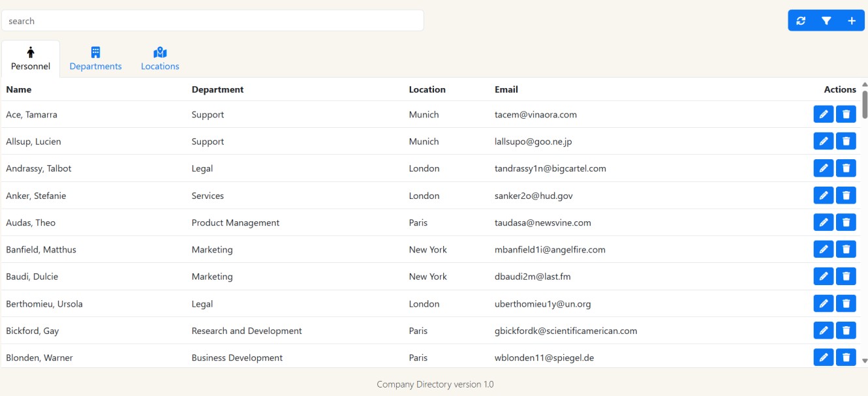The width and height of the screenshot is (868, 396).
Task: Select the Name column header
Action: point(19,89)
